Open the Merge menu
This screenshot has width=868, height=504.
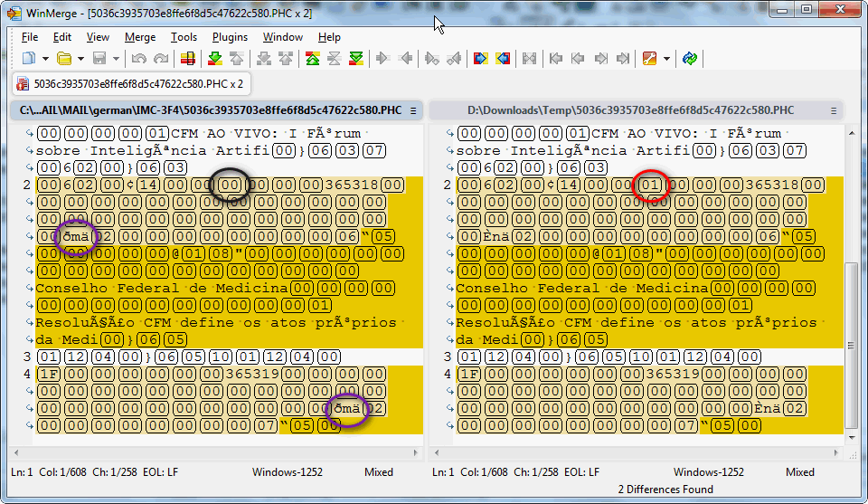(x=140, y=37)
